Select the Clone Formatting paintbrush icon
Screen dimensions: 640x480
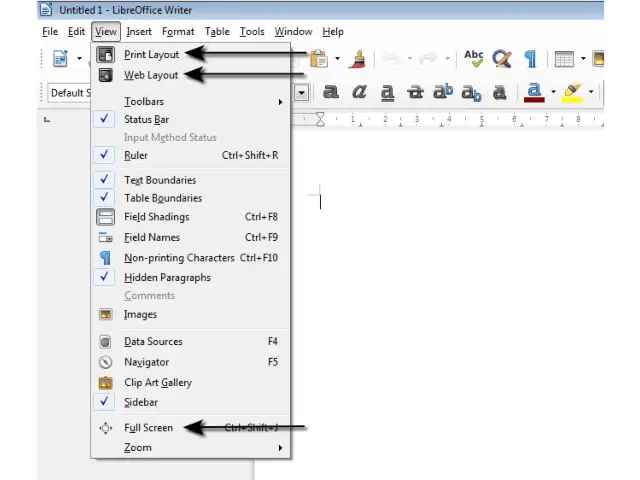[357, 59]
